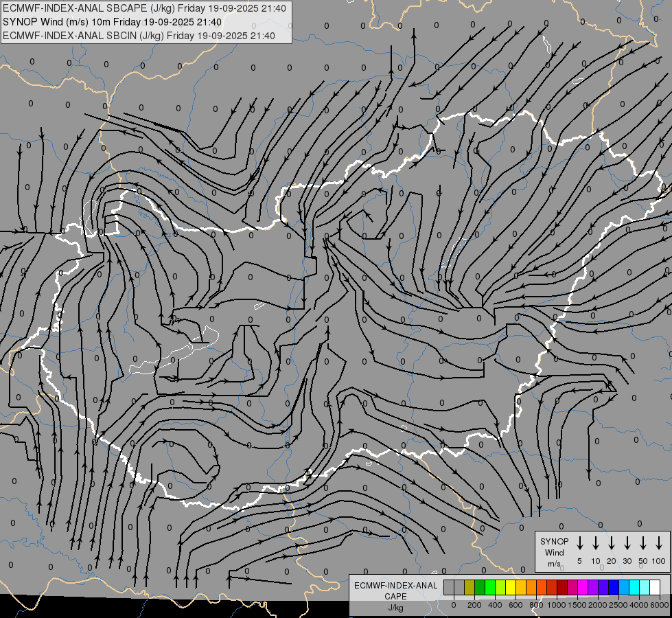Click the SBCIN title line in header box
The height and width of the screenshot is (618, 672).
[139, 36]
